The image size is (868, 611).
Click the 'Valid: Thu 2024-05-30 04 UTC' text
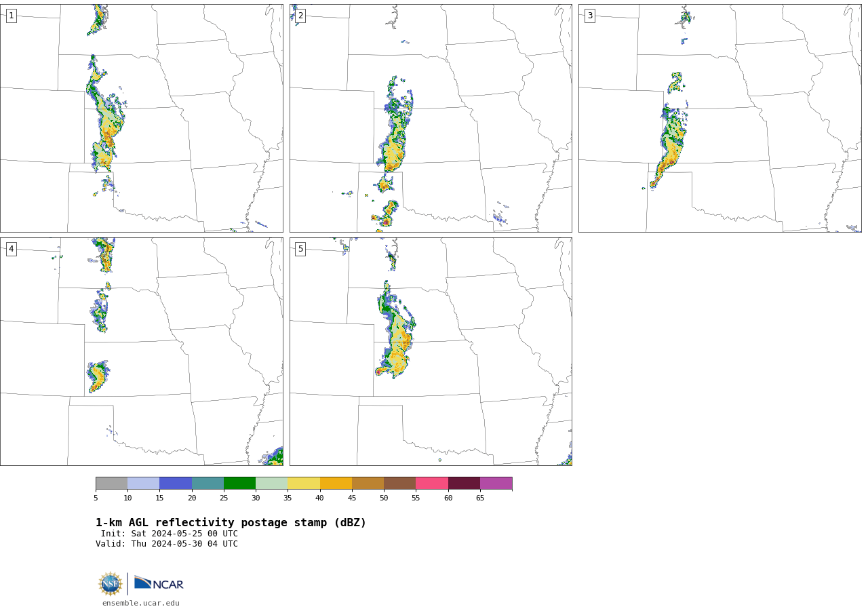click(167, 544)
